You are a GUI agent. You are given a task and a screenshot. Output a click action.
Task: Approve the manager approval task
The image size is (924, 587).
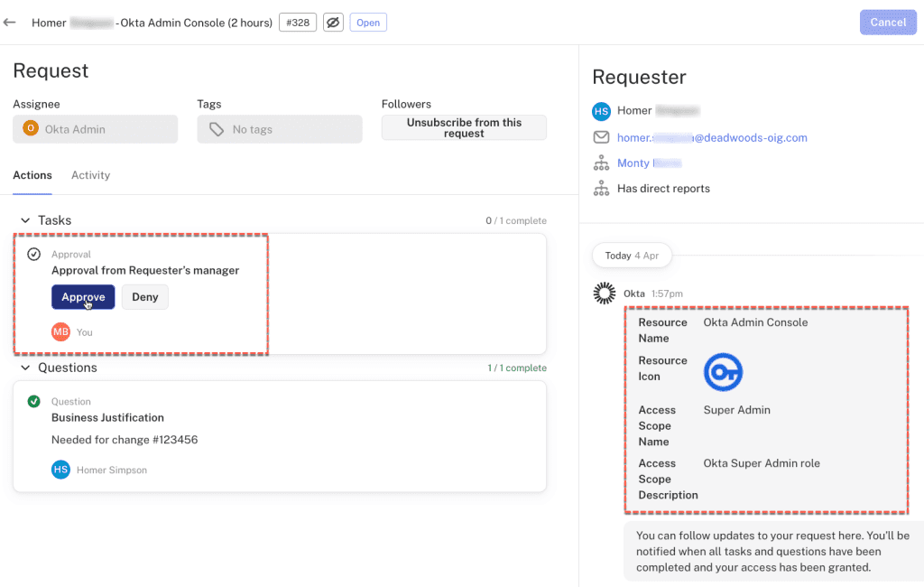click(x=83, y=297)
